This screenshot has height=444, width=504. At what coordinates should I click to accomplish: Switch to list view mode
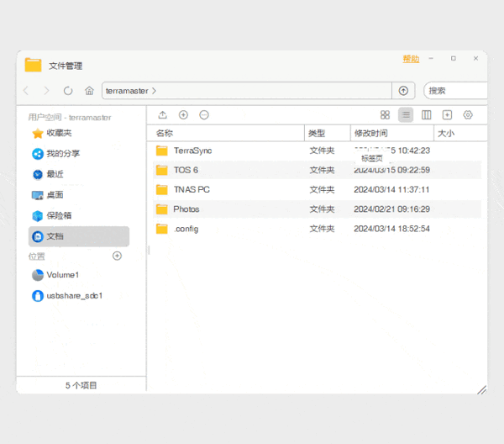(406, 115)
